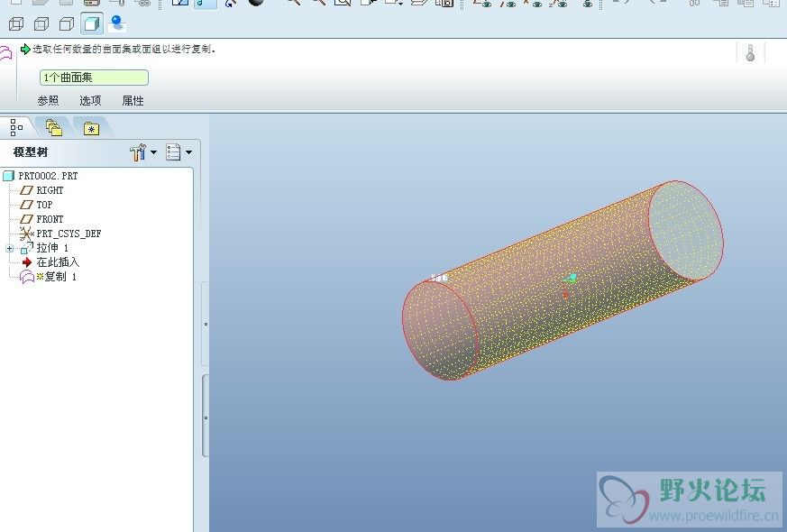Viewport: 787px width, 532px height.
Task: Click the prompt text 选取任何数量的曲面集或面组以进行复制
Action: (x=124, y=50)
